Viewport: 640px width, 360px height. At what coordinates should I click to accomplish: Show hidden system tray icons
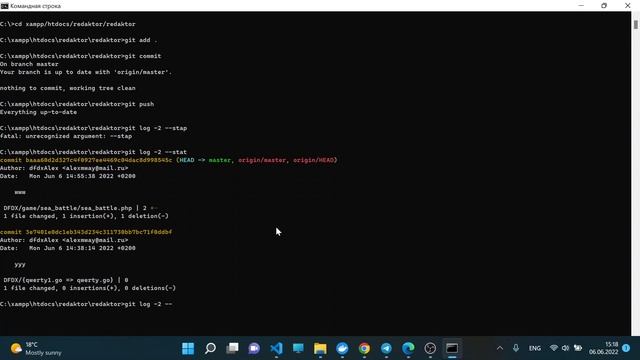tap(500, 348)
